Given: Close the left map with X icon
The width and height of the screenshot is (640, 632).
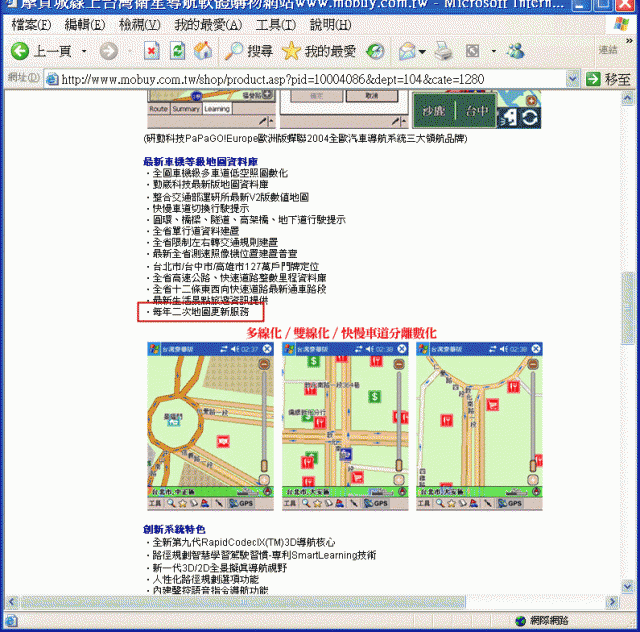Looking at the screenshot, I should (x=267, y=349).
